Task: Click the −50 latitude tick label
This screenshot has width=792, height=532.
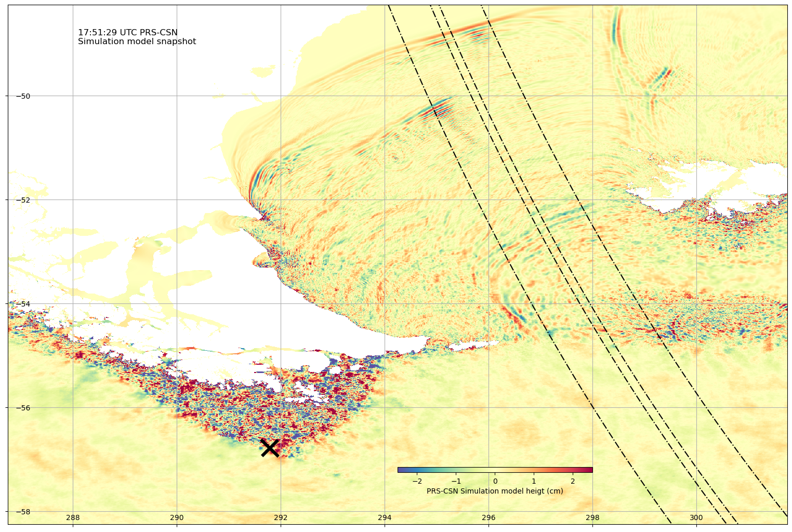Action: point(23,96)
